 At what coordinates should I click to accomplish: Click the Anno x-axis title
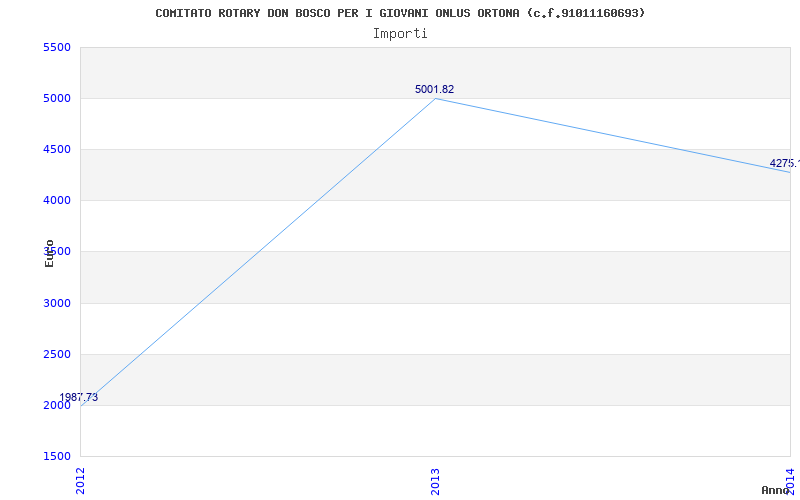pyautogui.click(x=776, y=490)
